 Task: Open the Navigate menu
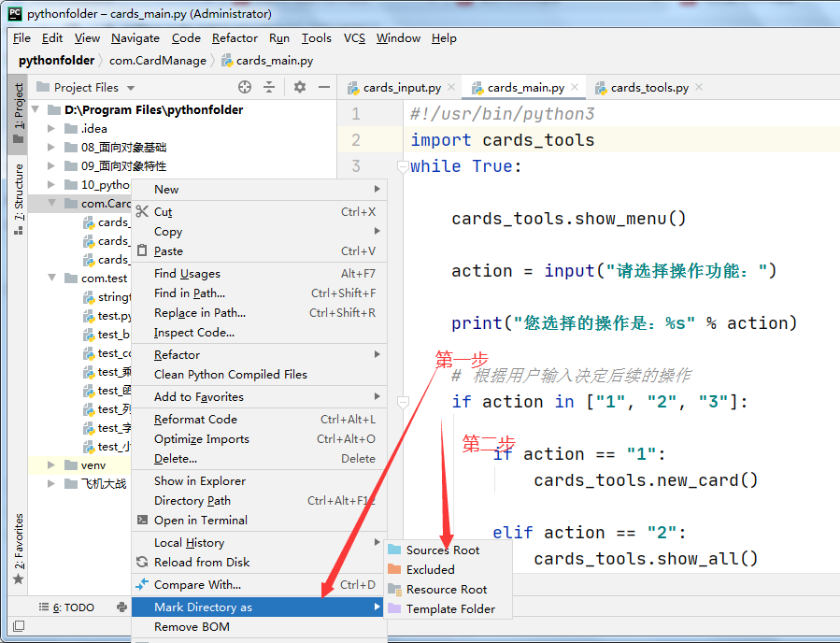tap(135, 38)
